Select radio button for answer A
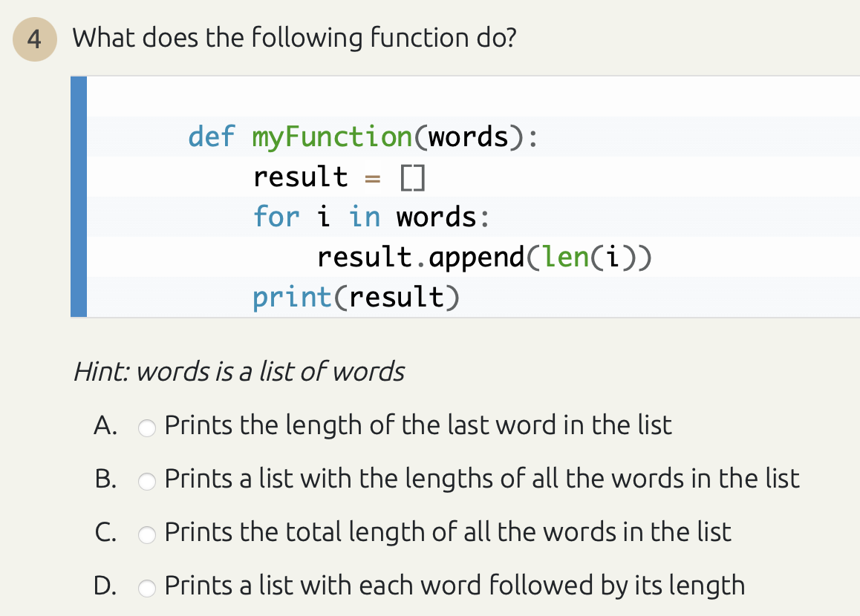860x616 pixels. (x=147, y=427)
